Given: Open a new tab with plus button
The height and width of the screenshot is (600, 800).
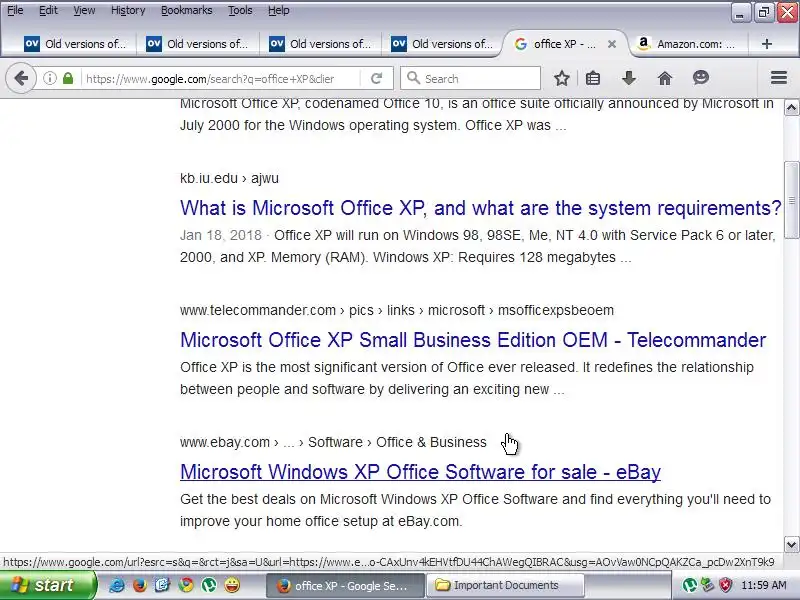Looking at the screenshot, I should click(766, 44).
